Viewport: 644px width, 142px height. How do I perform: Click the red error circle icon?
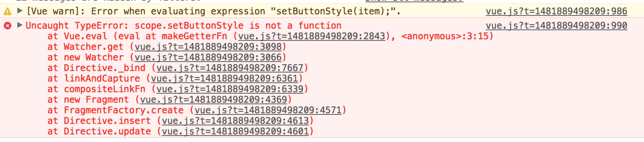[8, 25]
